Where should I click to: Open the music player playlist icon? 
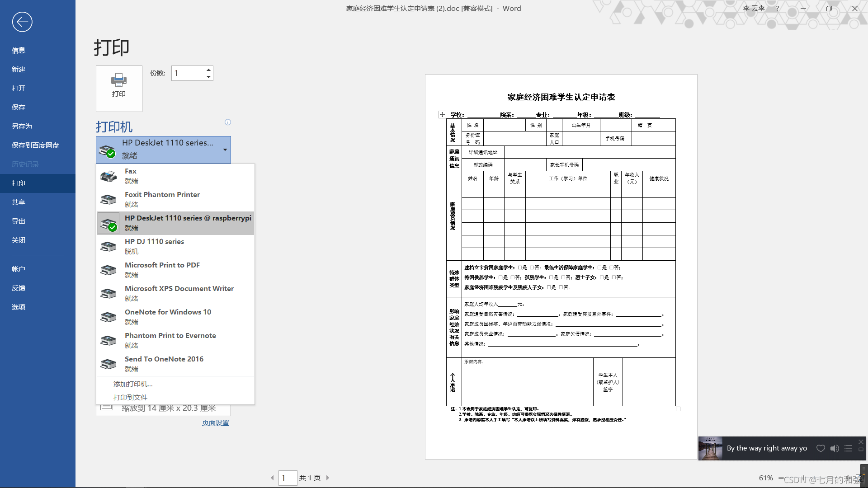click(848, 448)
